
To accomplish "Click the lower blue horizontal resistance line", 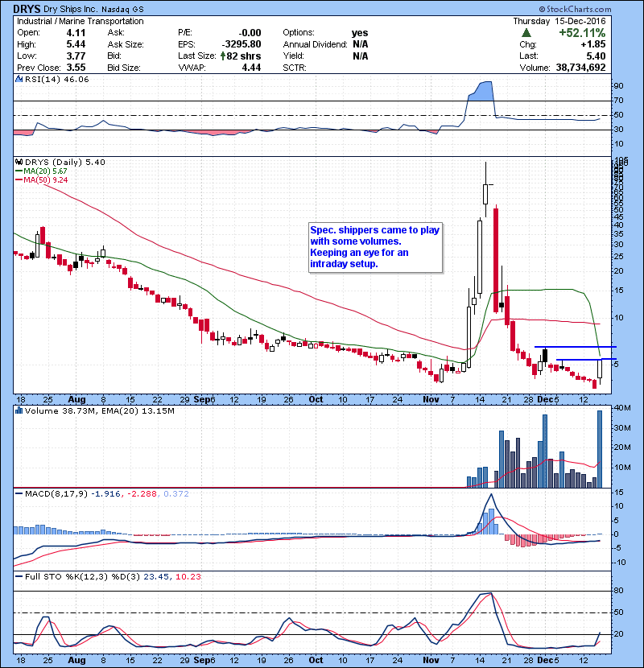I will click(587, 360).
